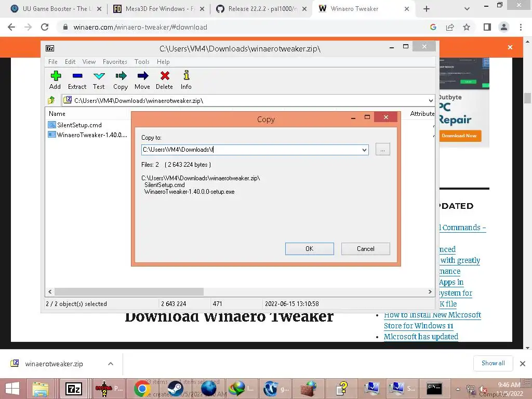The width and height of the screenshot is (532, 399).
Task: Open 'How to Install New Microsoft' link
Action: (432, 315)
